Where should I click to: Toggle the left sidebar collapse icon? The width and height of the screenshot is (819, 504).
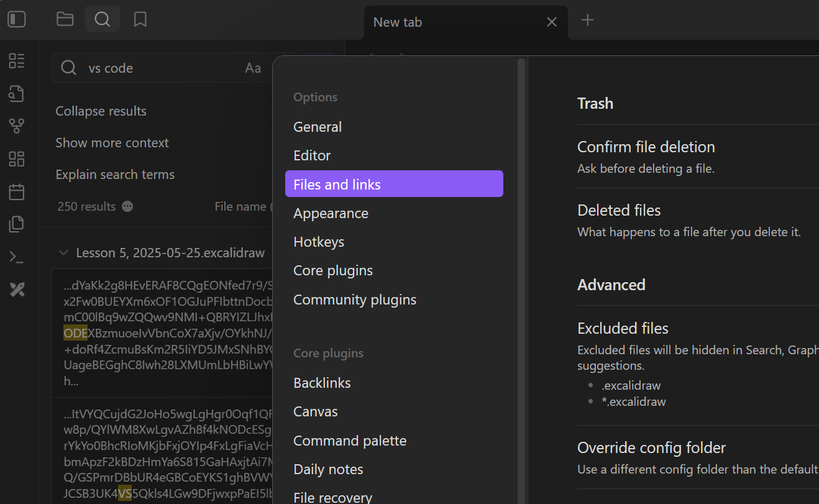[x=17, y=20]
